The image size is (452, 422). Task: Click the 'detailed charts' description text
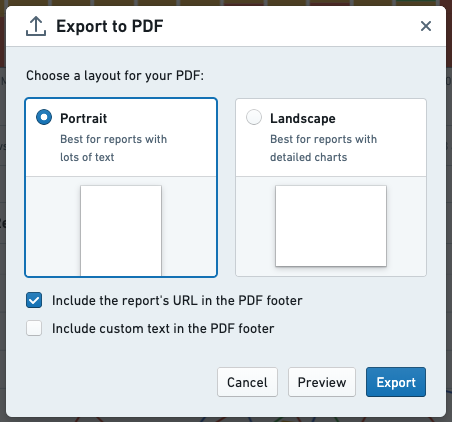click(309, 157)
